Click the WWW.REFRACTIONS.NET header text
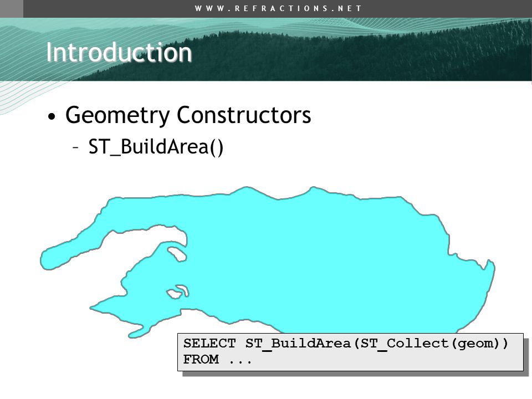Image resolution: width=532 pixels, height=399 pixels. (278, 8)
